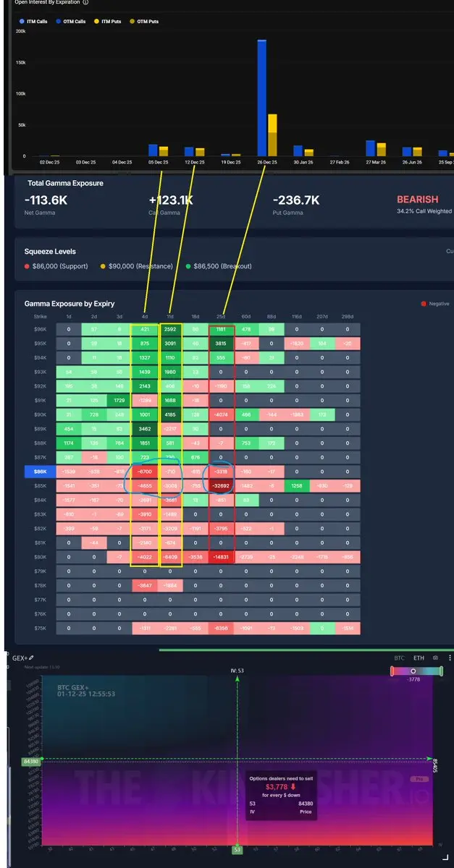Take a snapshot with the camera icon
This screenshot has width=454, height=868.
coord(435,658)
